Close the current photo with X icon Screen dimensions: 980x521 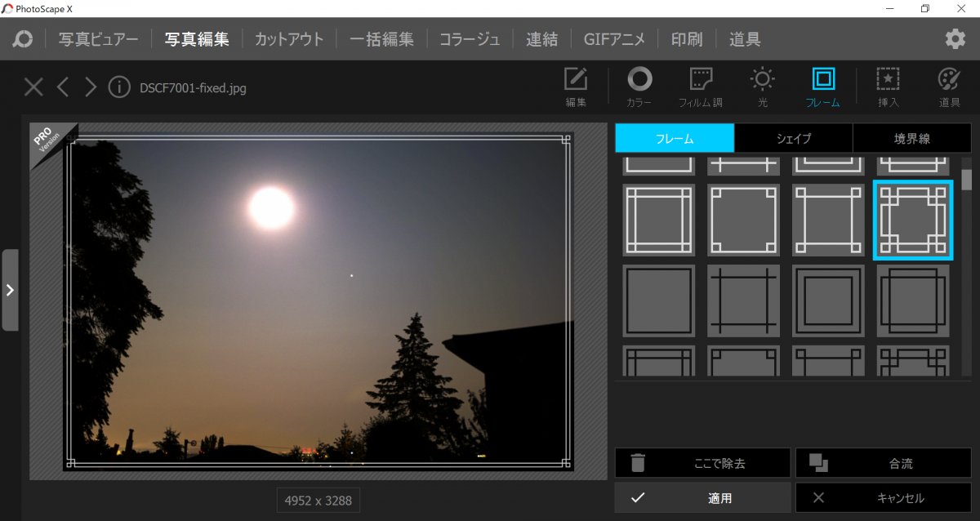(33, 87)
